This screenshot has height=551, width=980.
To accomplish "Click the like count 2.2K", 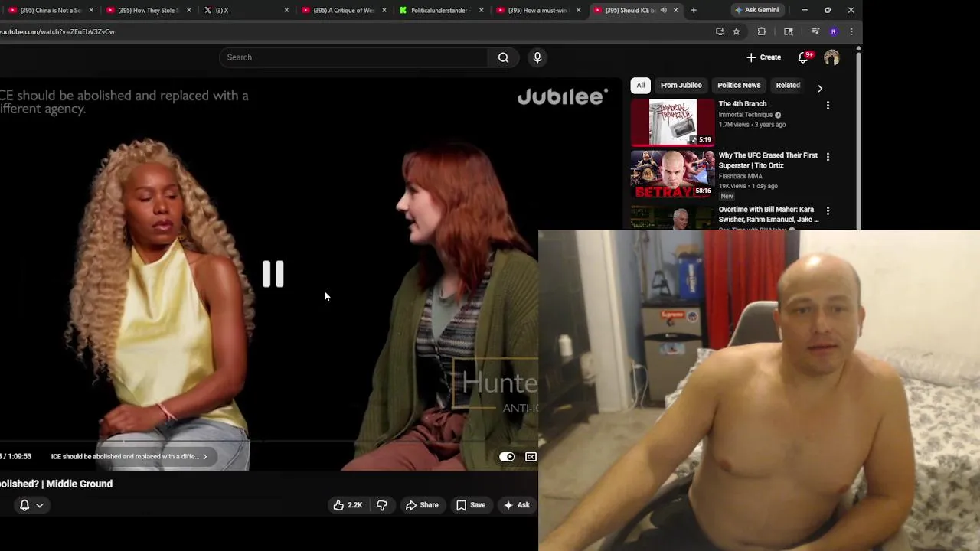I will pos(354,505).
